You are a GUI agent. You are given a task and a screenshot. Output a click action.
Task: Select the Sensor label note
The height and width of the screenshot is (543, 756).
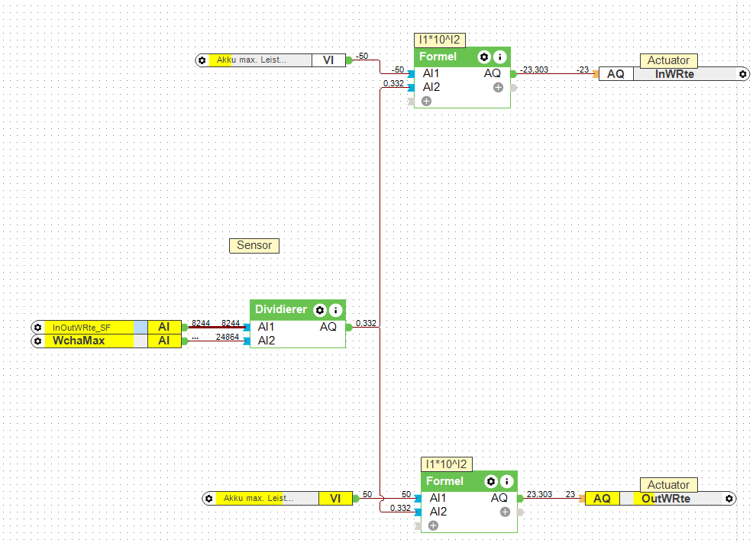(x=254, y=245)
